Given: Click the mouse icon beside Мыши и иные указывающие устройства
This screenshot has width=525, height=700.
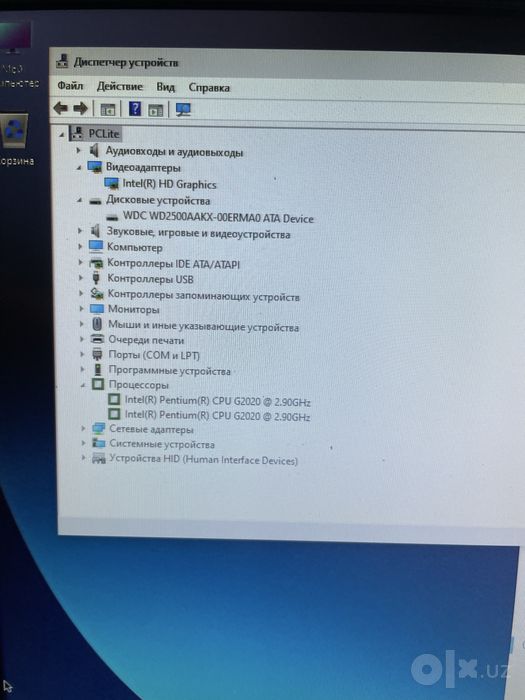Looking at the screenshot, I should click(x=97, y=324).
